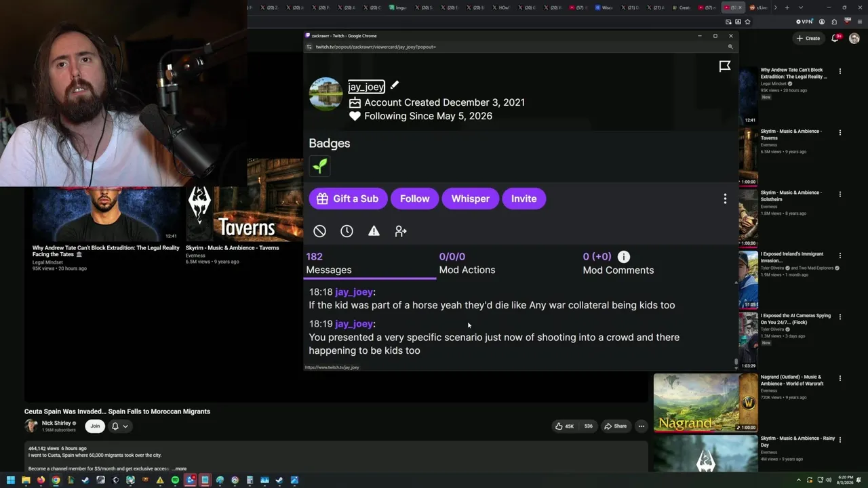Viewport: 868px width, 488px height.
Task: Click the popup address bar URL field
Action: point(515,47)
